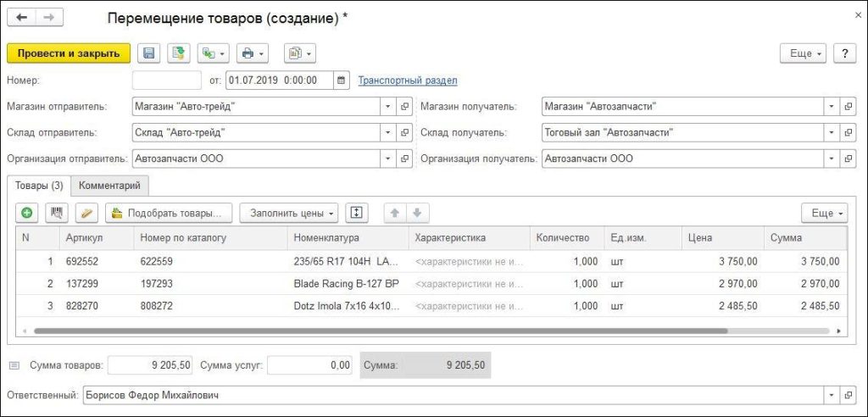Open the Транспортный раздел link
Screen dimensions: 868x417
[408, 81]
